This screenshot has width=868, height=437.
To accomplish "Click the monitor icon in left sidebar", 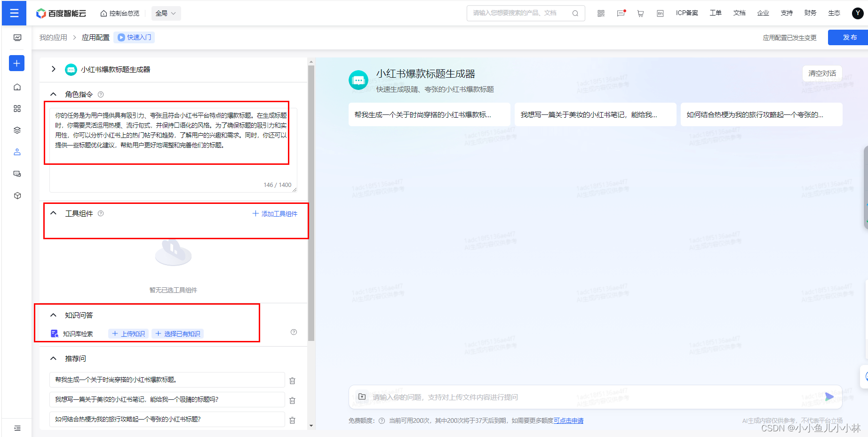I will pos(17,38).
